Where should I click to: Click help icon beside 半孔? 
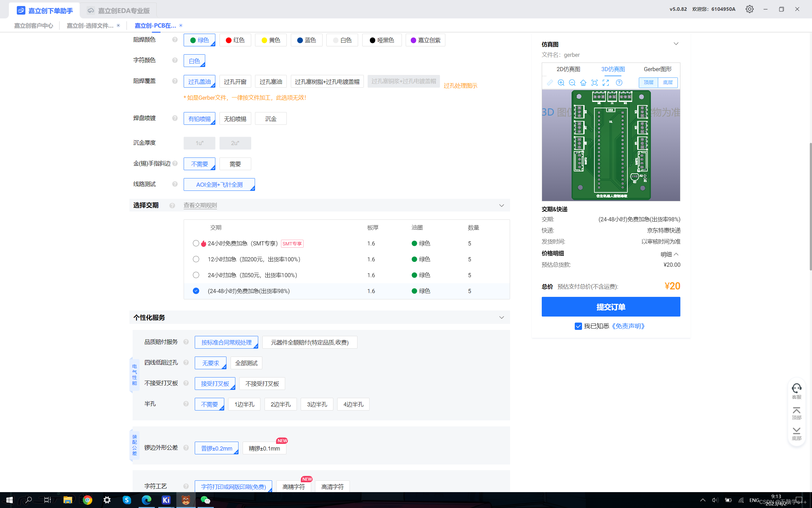[x=186, y=404]
